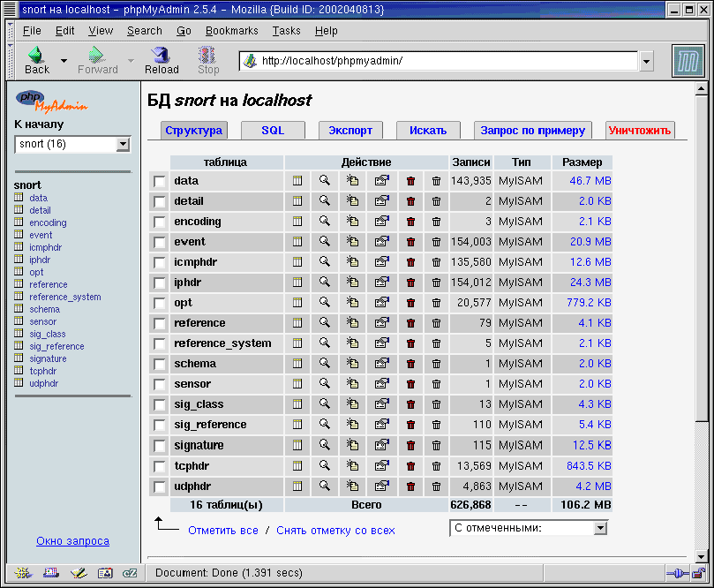This screenshot has height=588, width=714.
Task: Click the insert row icon for icmphdr
Action: (352, 262)
